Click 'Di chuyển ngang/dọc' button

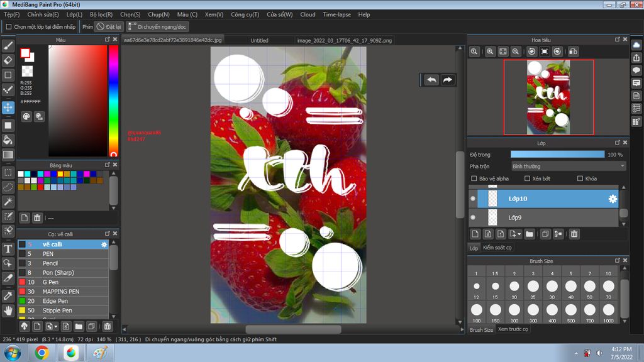pyautogui.click(x=157, y=26)
